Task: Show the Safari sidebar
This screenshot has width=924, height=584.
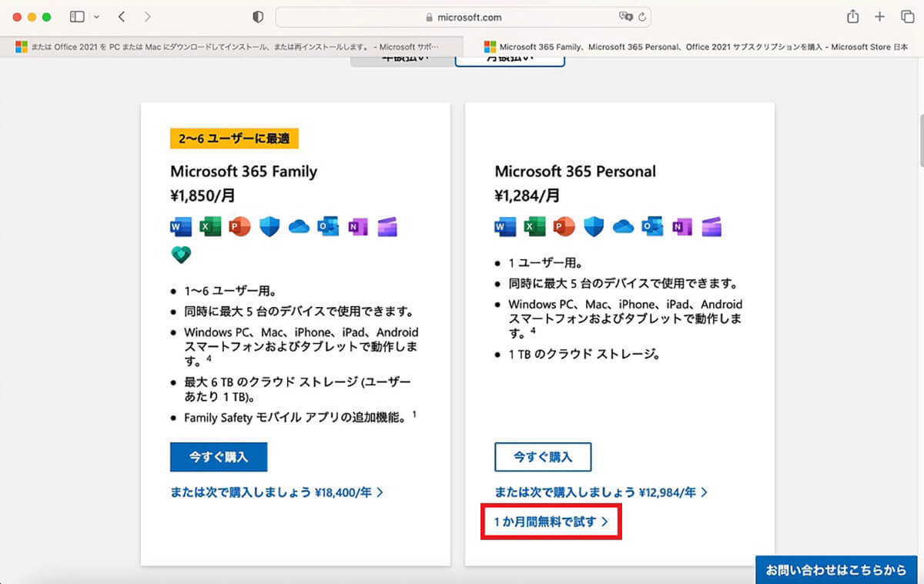Action: pos(77,16)
